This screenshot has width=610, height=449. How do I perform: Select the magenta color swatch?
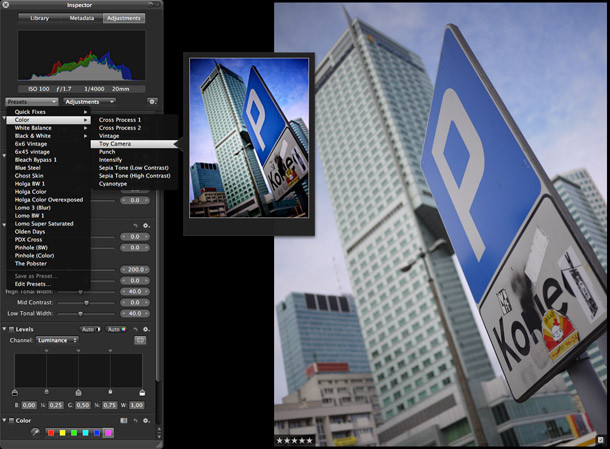(108, 433)
